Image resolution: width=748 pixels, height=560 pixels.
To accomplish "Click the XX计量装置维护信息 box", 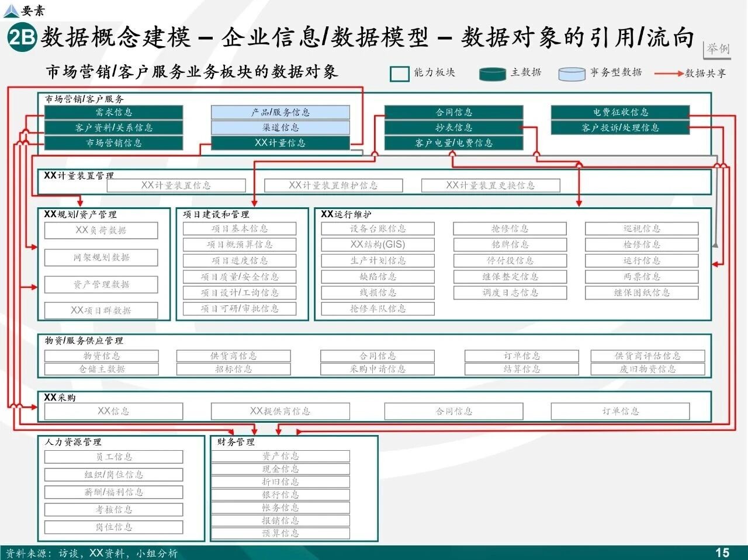I will pos(333,185).
